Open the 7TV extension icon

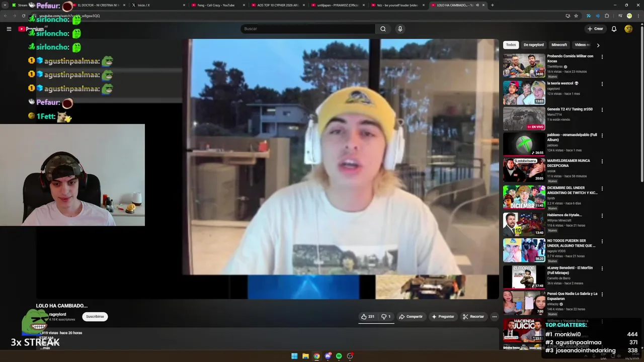pyautogui.click(x=588, y=16)
